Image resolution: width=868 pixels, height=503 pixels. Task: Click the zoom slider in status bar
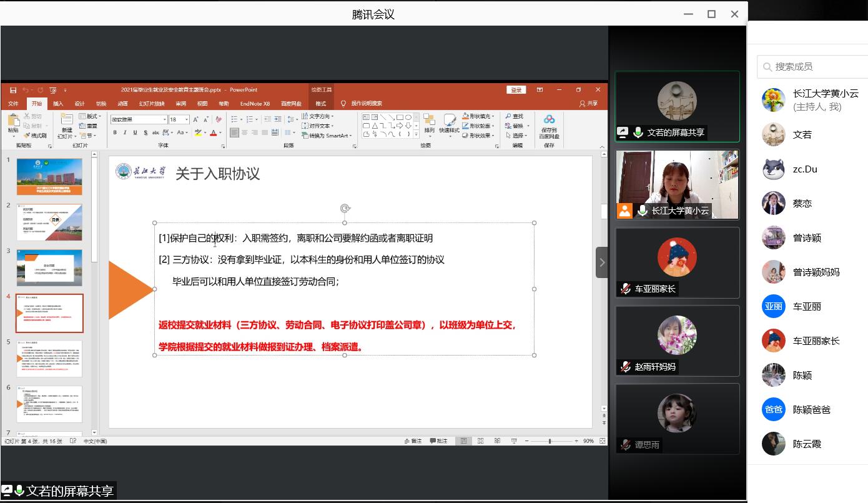[550, 441]
